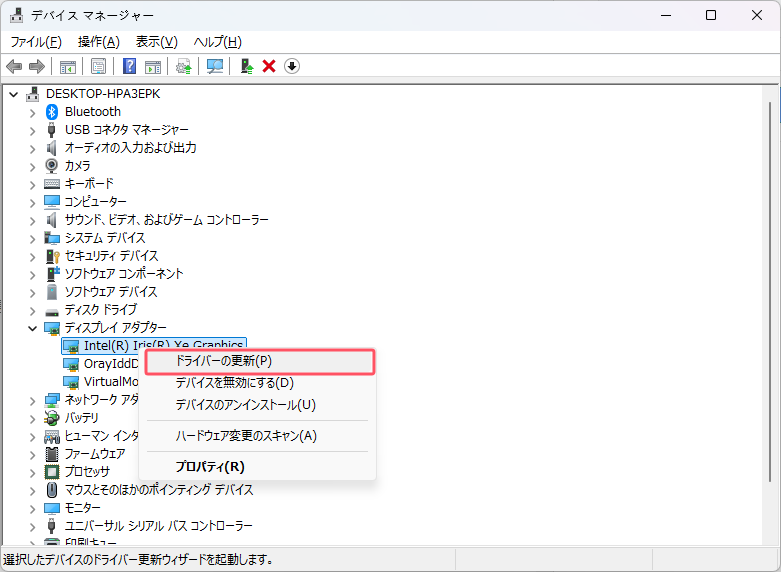Choose デバイスを無効にする(D) context menu item

(257, 383)
